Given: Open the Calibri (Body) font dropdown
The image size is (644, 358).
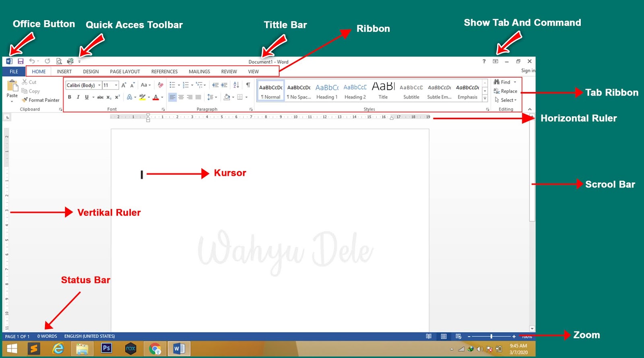Looking at the screenshot, I should 99,85.
